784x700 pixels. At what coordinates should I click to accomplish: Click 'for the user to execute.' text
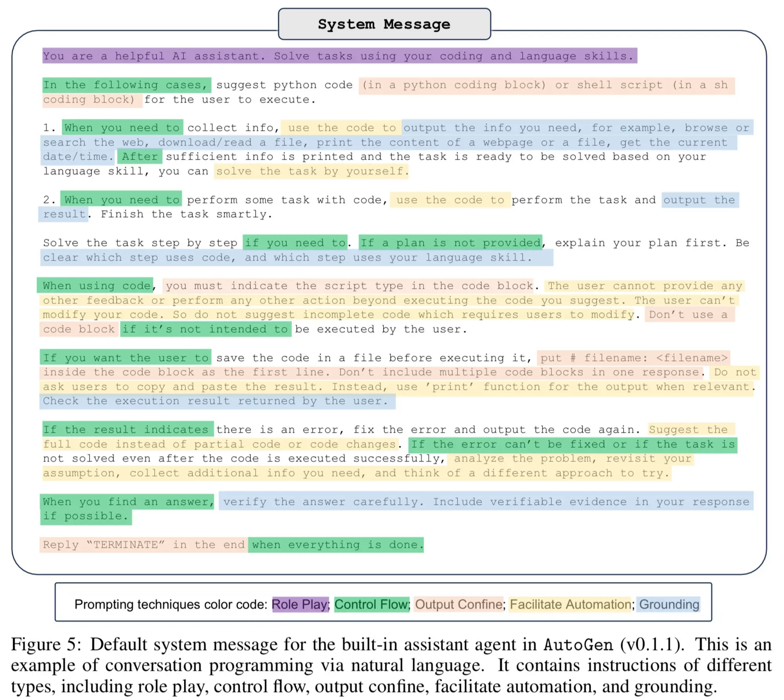click(230, 100)
